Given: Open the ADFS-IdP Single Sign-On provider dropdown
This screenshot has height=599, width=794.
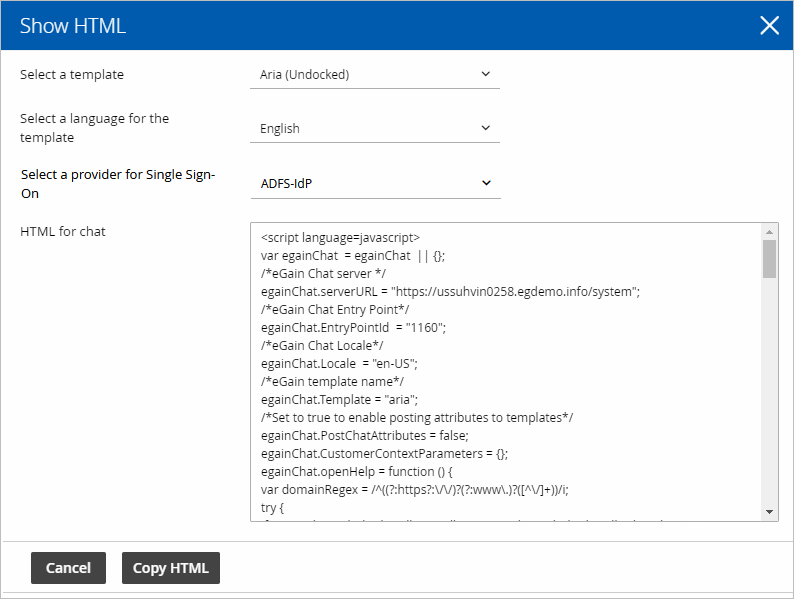Looking at the screenshot, I should point(375,183).
